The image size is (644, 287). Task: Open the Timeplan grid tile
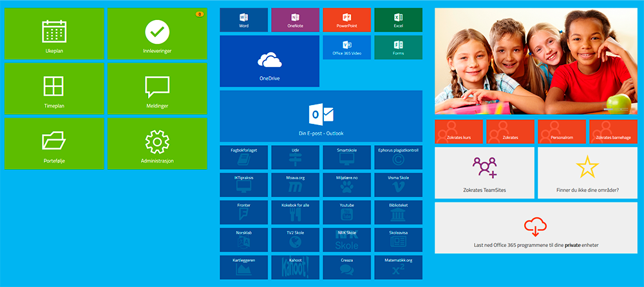[54, 88]
